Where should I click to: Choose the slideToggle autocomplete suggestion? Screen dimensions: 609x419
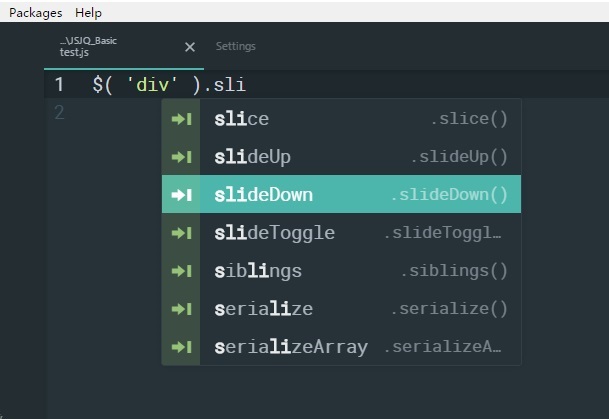point(341,232)
